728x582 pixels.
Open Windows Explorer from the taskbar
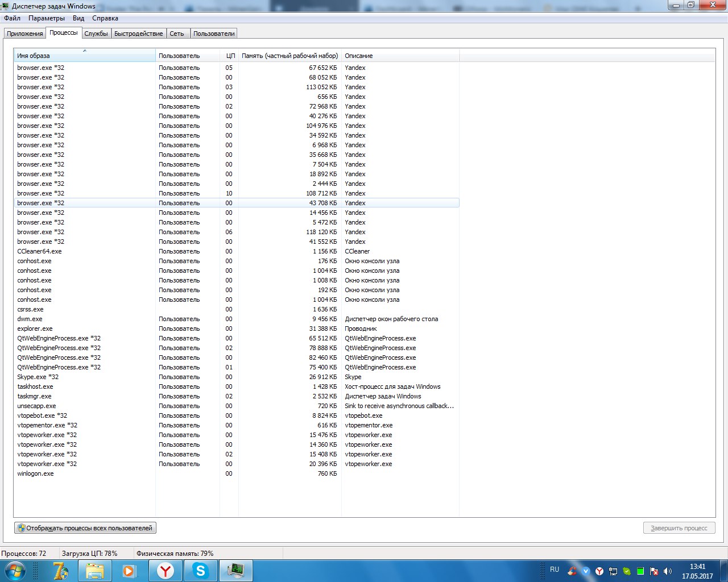click(95, 571)
